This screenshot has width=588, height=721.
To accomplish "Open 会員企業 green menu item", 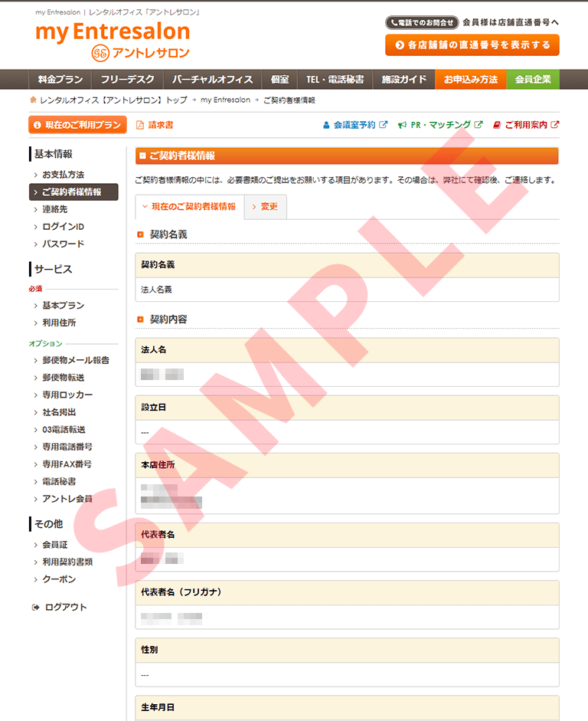I will coord(532,80).
